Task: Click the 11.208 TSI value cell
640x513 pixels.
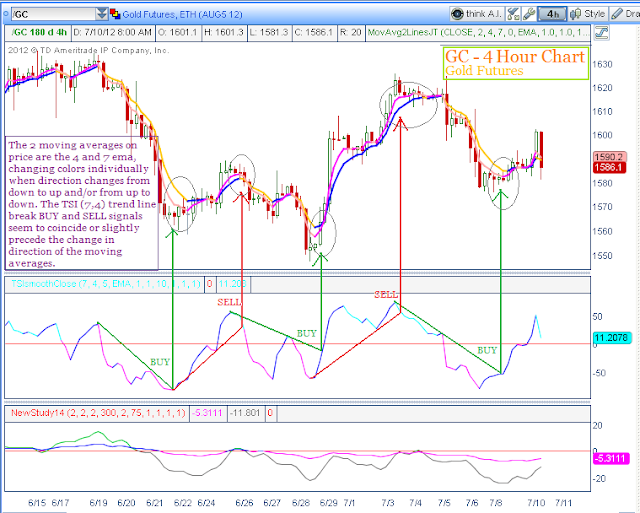Action: [x=233, y=284]
